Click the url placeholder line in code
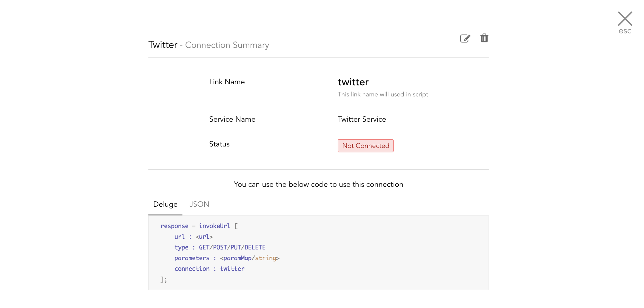This screenshot has width=644, height=308. (193, 237)
